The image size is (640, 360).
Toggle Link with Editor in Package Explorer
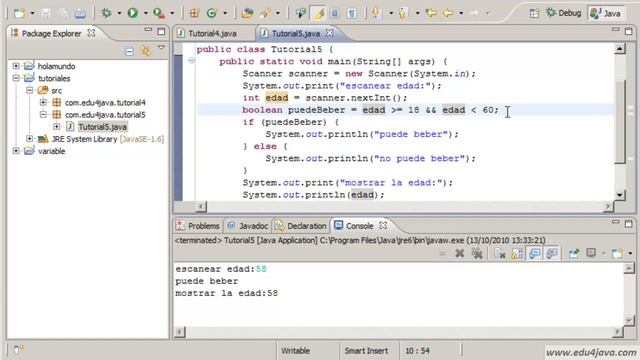[x=145, y=51]
